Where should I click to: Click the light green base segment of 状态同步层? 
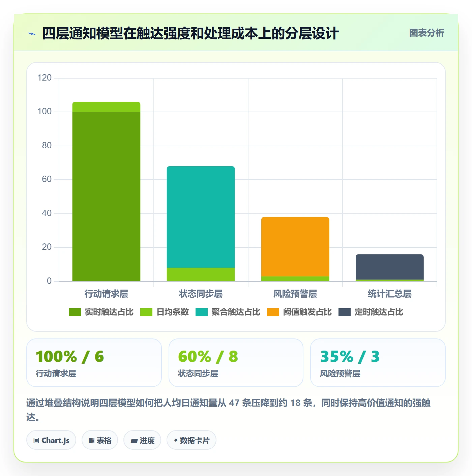point(201,274)
